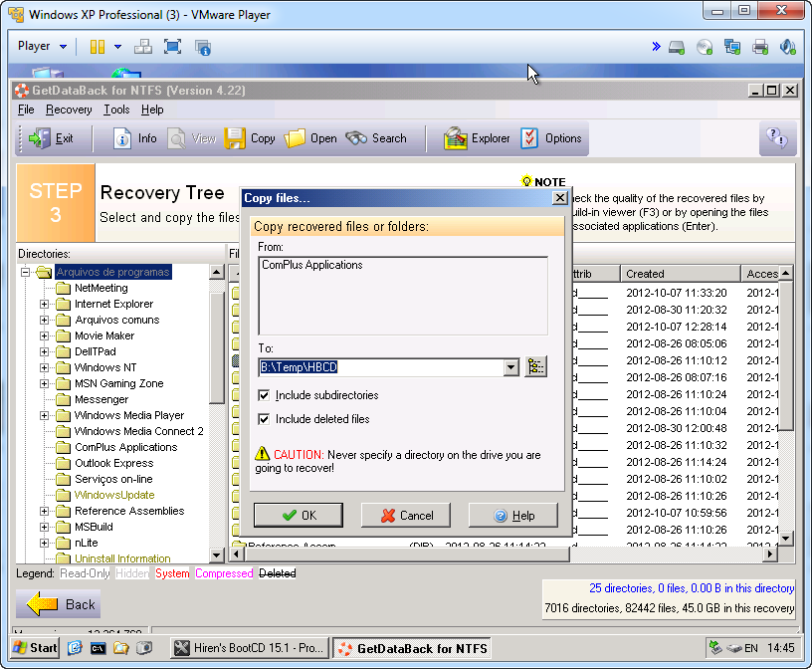Open the Info toolbar icon
The width and height of the screenshot is (812, 669).
pyautogui.click(x=121, y=139)
